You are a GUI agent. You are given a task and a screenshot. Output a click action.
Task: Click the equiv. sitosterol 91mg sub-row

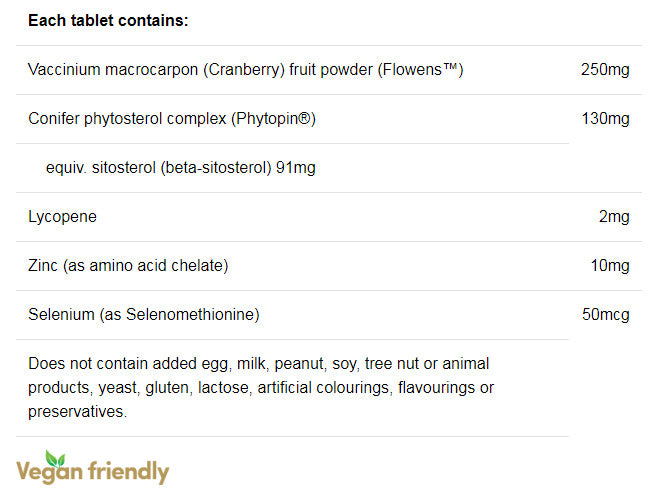pos(181,168)
